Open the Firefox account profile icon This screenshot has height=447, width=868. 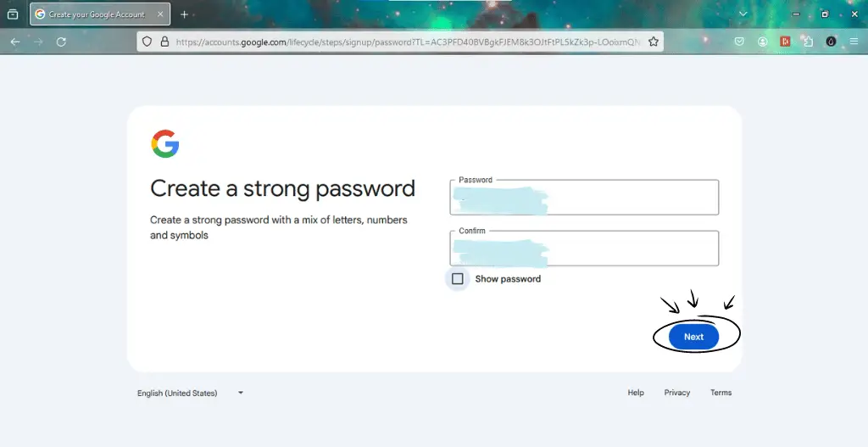763,42
